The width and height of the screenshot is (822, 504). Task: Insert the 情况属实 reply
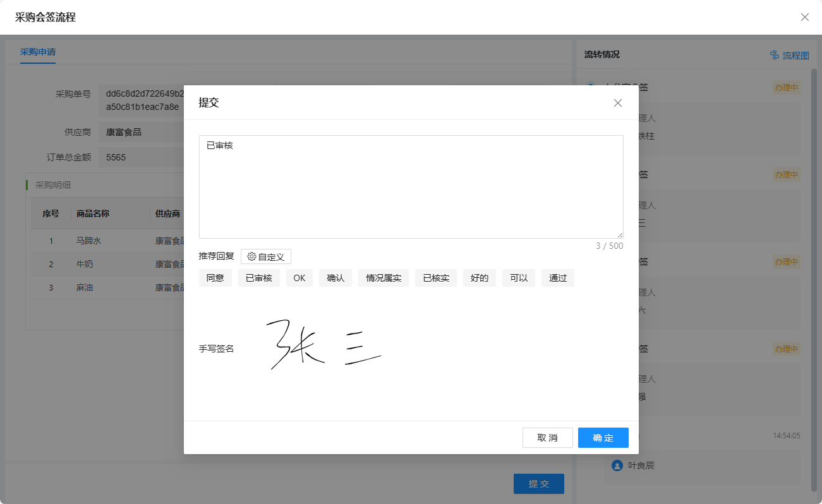(x=384, y=278)
